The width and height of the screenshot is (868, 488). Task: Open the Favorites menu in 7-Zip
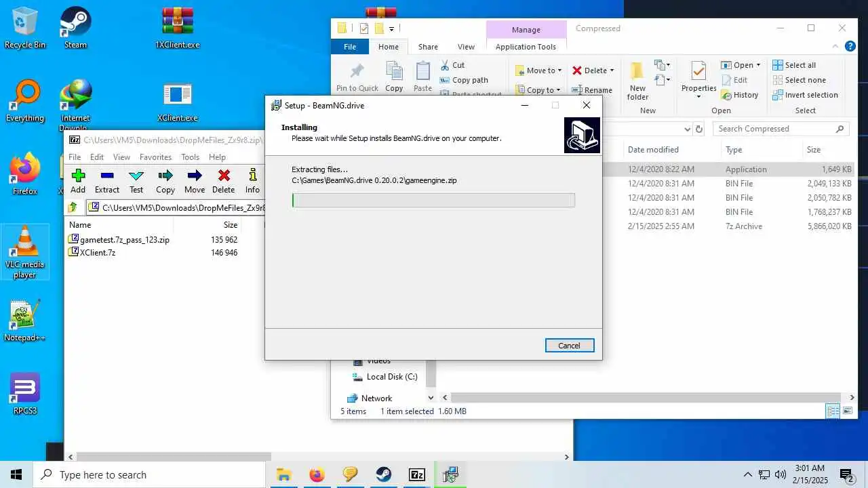[155, 157]
